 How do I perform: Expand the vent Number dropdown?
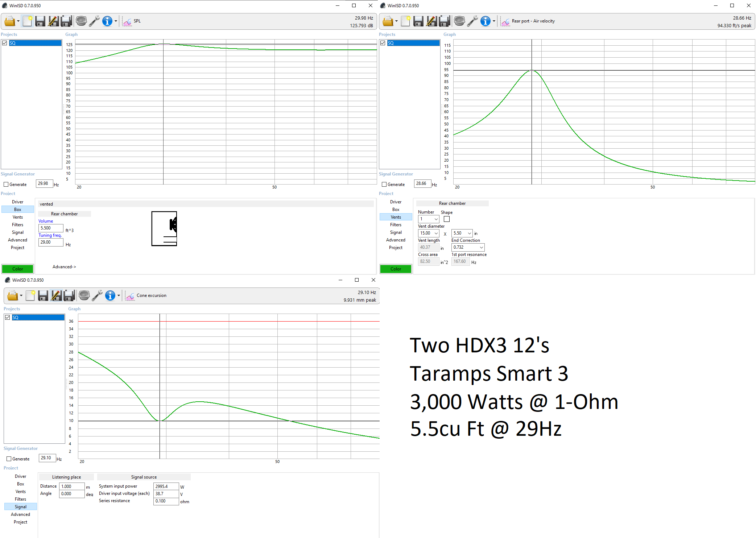[x=436, y=219]
